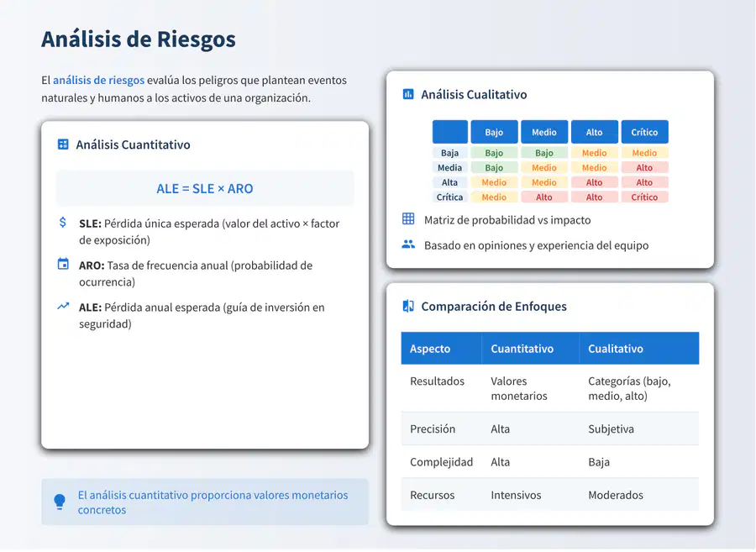Click the green 'Bajo' cell in Media row
756x552 pixels.
click(494, 168)
